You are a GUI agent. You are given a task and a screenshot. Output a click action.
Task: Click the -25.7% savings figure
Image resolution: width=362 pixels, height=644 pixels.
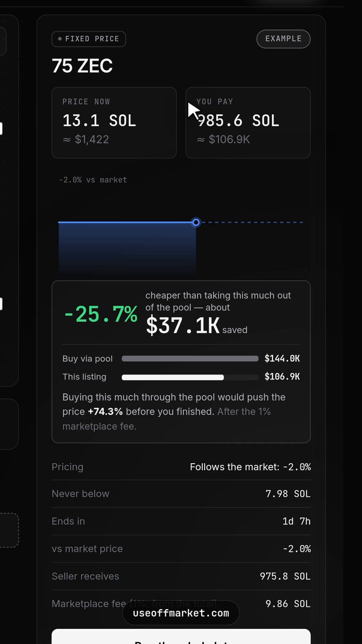coord(100,314)
